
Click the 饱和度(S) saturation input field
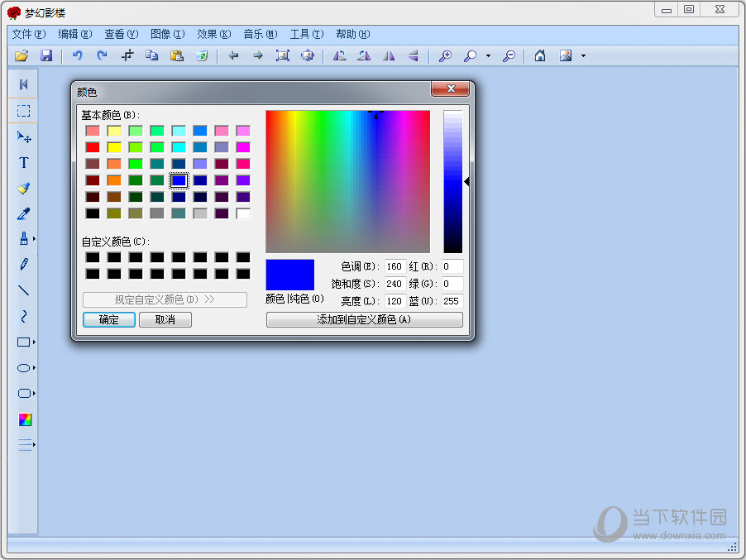pyautogui.click(x=395, y=284)
